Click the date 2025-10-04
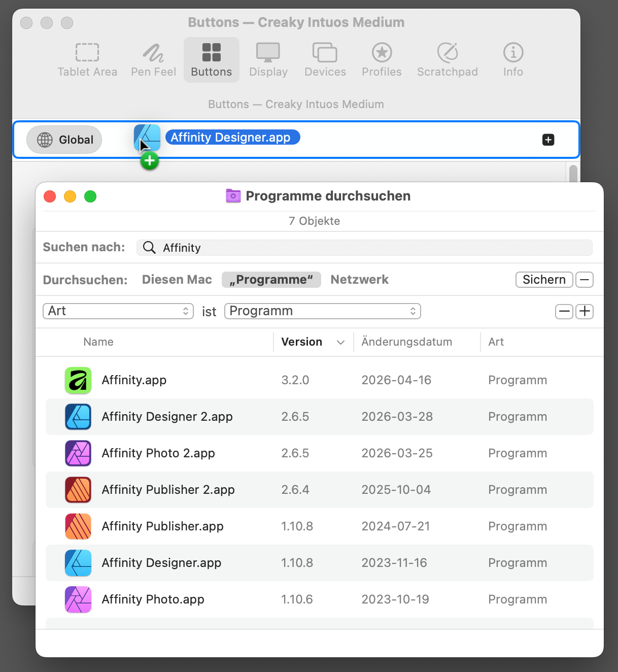Viewport: 618px width, 672px height. pyautogui.click(x=396, y=490)
